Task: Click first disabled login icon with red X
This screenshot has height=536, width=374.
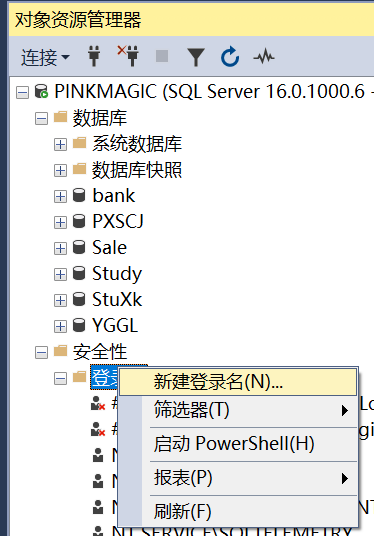Action: [98, 403]
